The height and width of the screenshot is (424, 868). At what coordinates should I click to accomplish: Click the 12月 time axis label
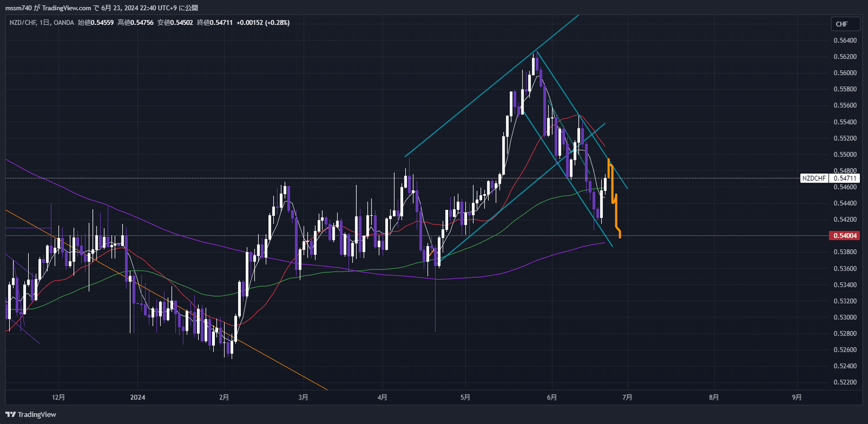[59, 397]
